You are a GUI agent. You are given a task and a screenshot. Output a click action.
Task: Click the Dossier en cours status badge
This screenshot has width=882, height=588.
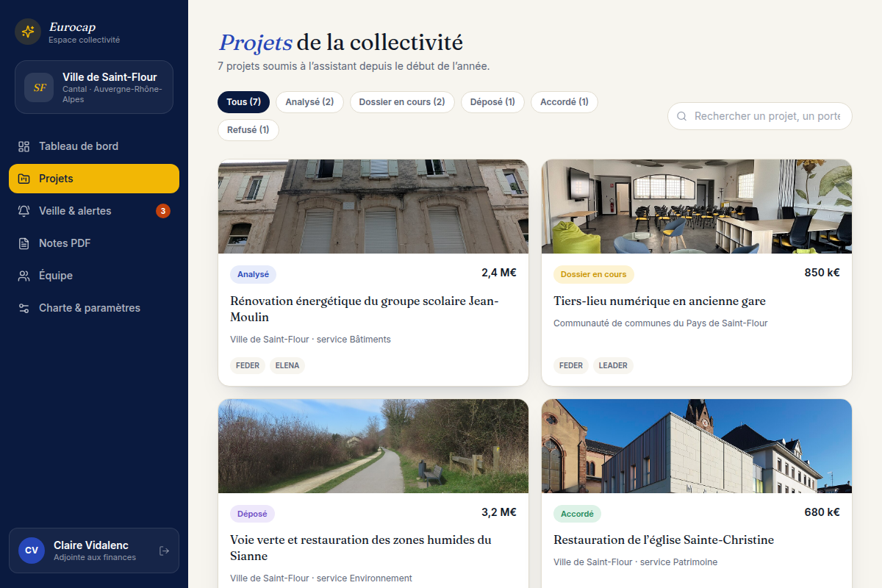coord(594,274)
